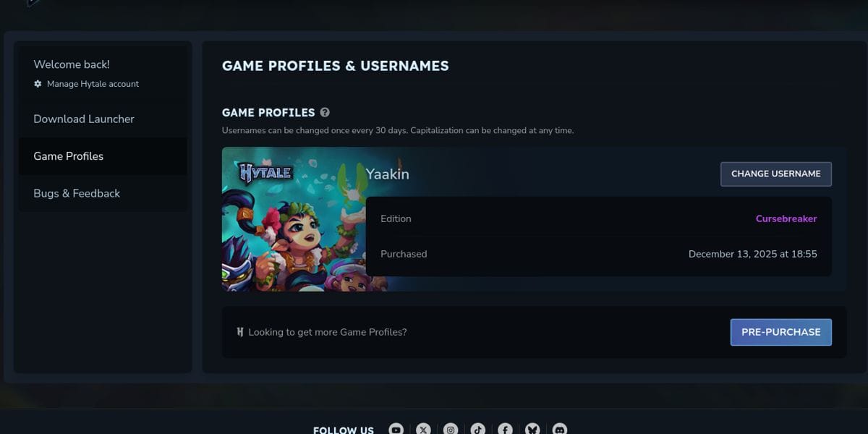Open the Facebook social link

click(505, 430)
